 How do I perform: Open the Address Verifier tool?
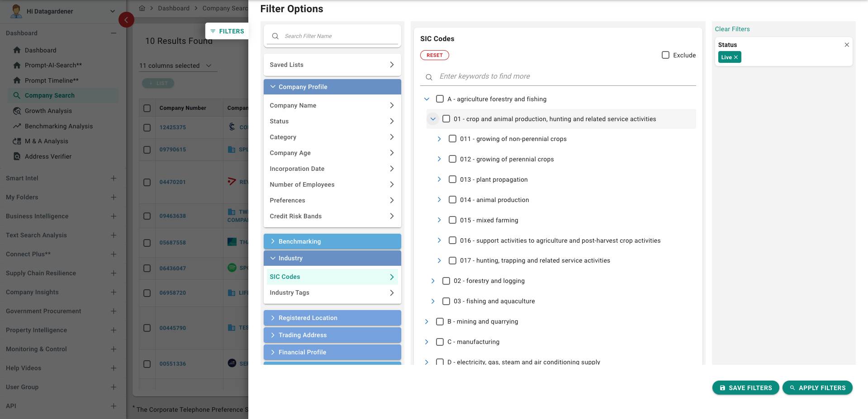[48, 156]
